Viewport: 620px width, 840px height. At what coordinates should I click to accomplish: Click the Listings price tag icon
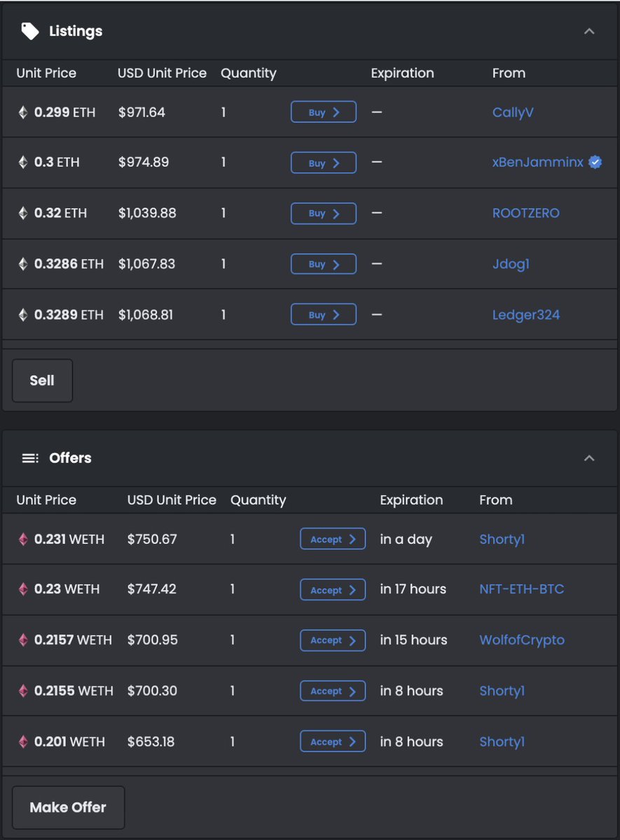click(29, 31)
